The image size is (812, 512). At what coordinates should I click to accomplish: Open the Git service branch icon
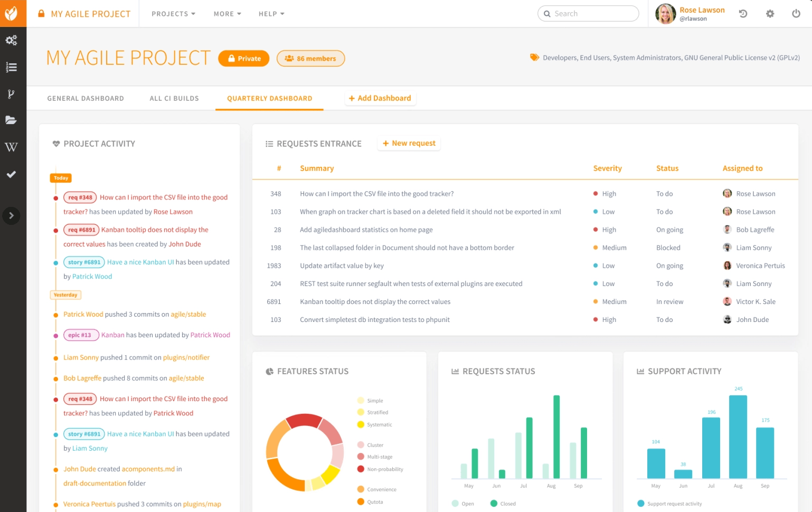[x=11, y=94]
